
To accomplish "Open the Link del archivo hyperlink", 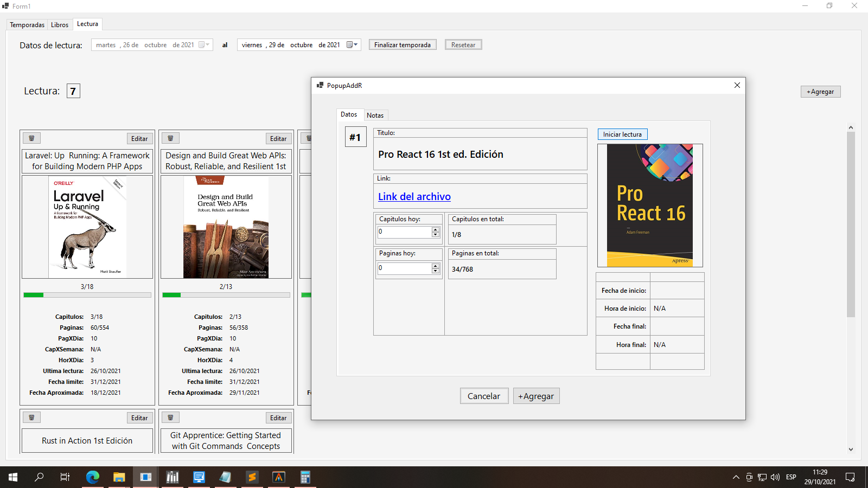I will point(414,197).
